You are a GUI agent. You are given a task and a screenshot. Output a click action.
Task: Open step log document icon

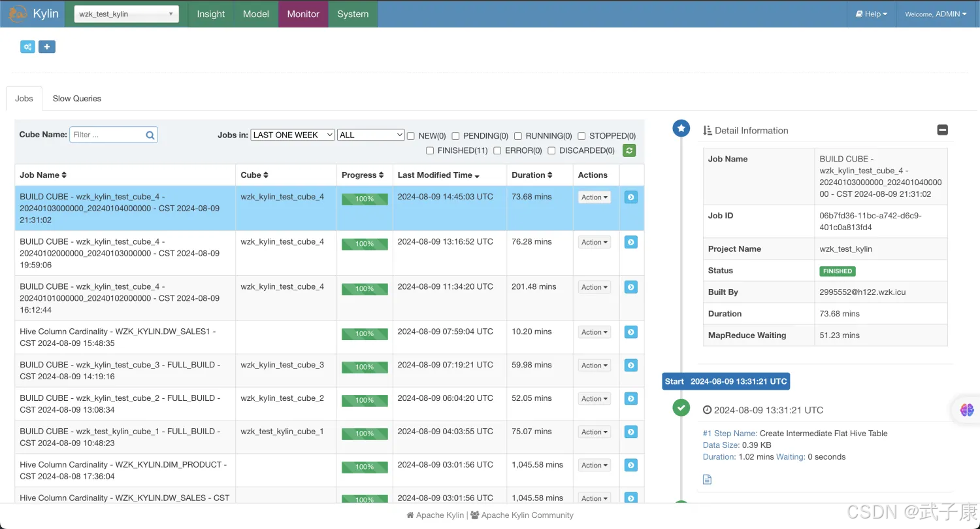click(x=707, y=479)
